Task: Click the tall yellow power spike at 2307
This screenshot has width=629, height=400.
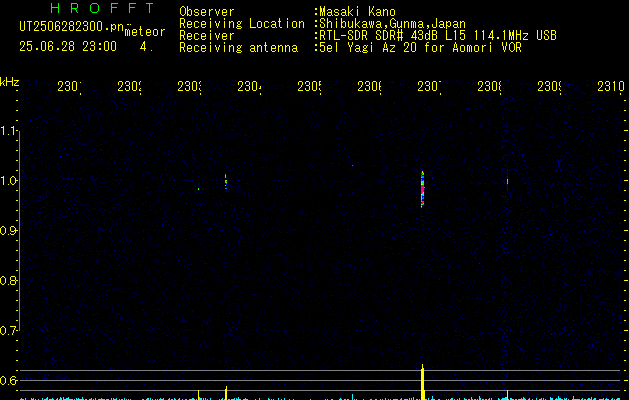Action: tap(422, 382)
